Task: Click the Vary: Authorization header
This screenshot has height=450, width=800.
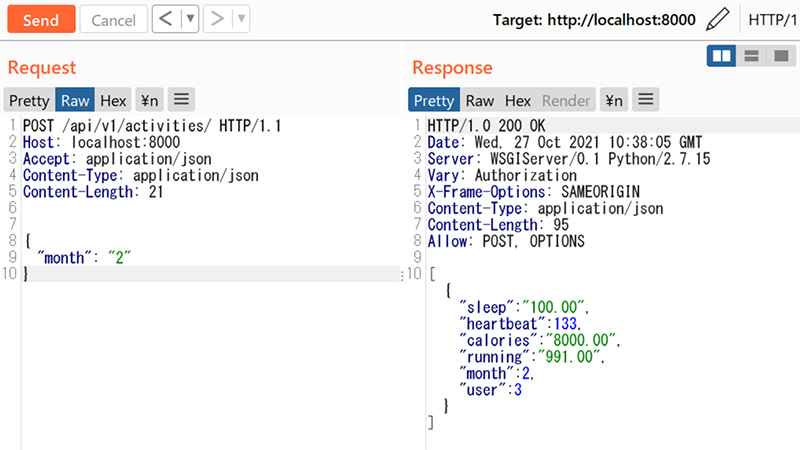Action: [x=502, y=175]
